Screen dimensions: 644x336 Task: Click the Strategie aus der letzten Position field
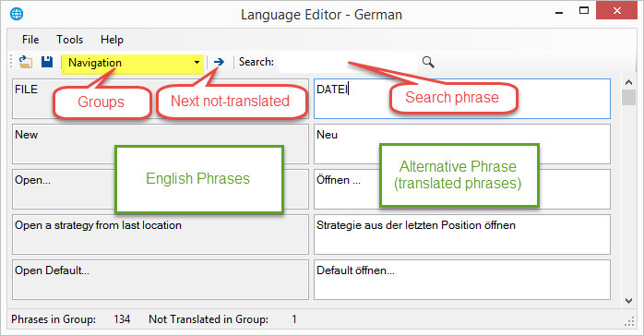click(x=462, y=234)
